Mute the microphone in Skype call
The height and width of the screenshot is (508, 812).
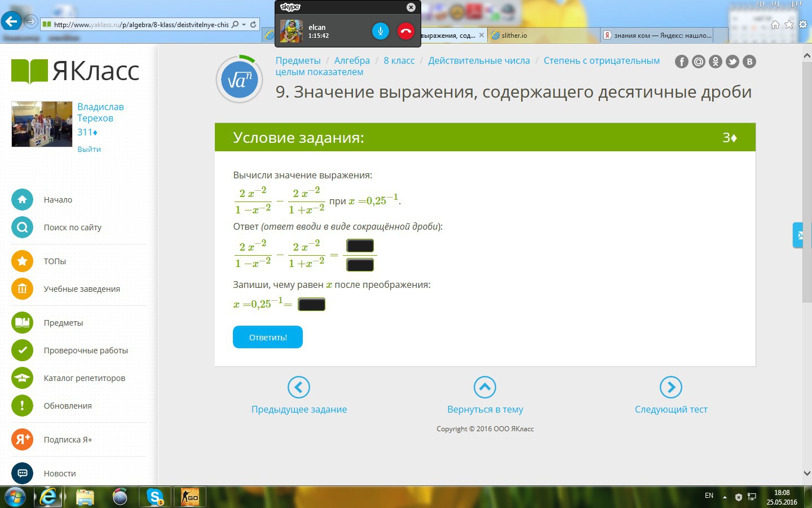(x=381, y=31)
